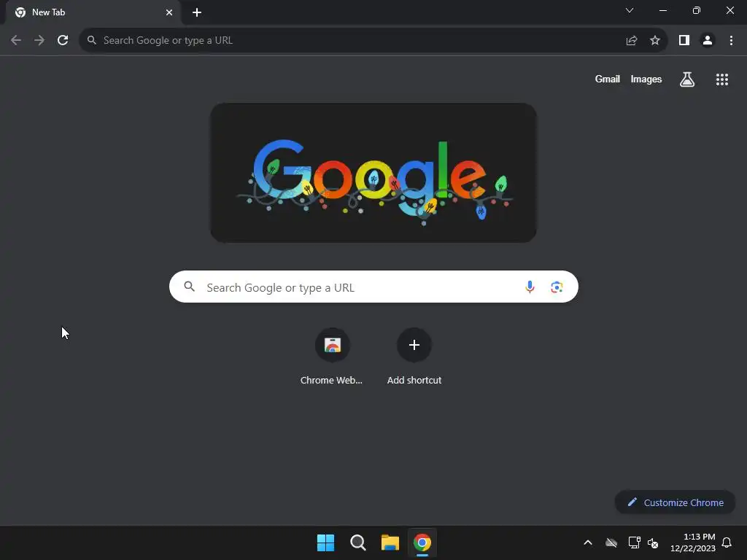Click the magnifier icon in the page search box
747x560 pixels.
click(x=189, y=286)
